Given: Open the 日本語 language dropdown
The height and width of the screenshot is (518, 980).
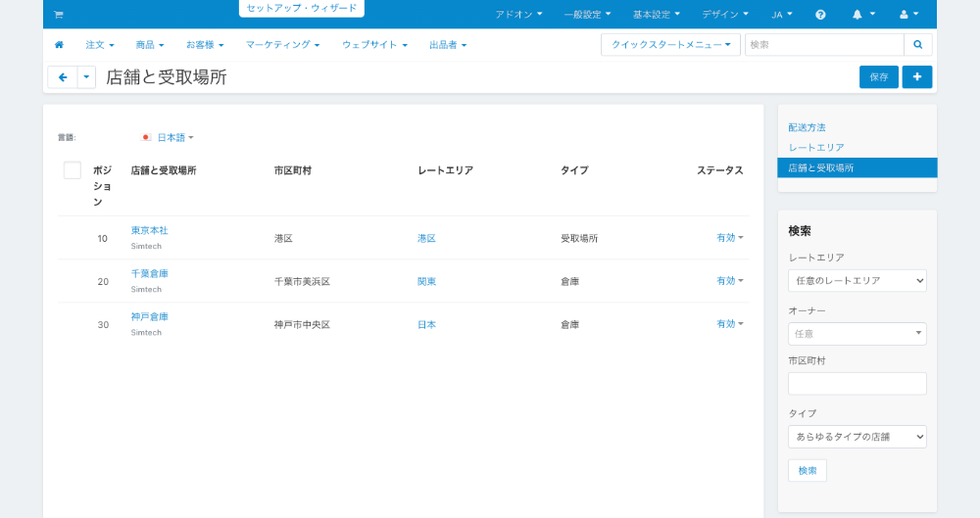Looking at the screenshot, I should [175, 137].
